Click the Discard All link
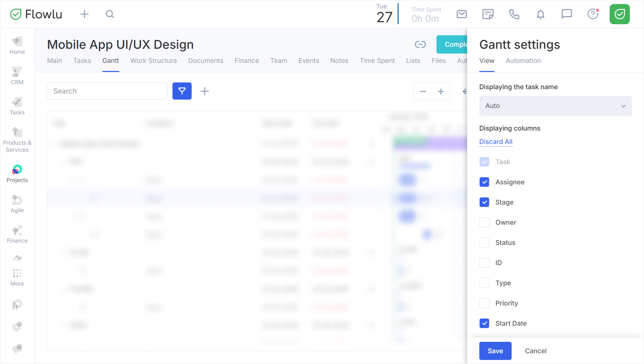644x364 pixels. (495, 142)
